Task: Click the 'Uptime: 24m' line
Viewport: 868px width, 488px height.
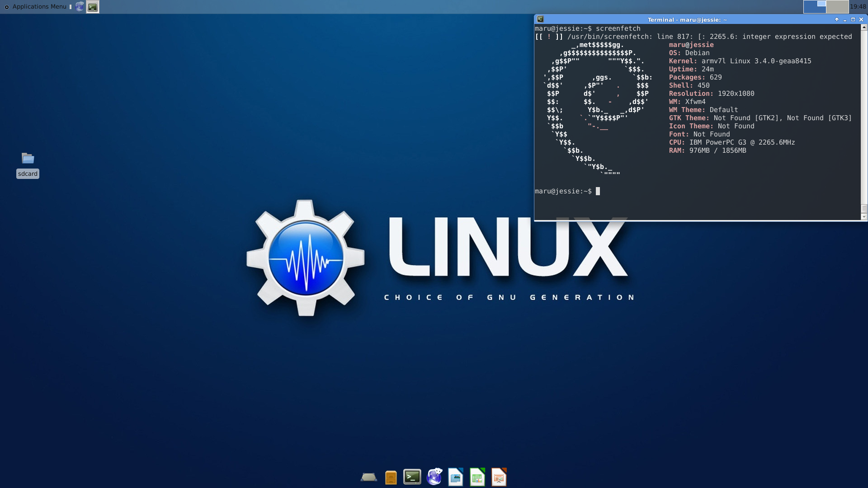Action: (x=691, y=69)
